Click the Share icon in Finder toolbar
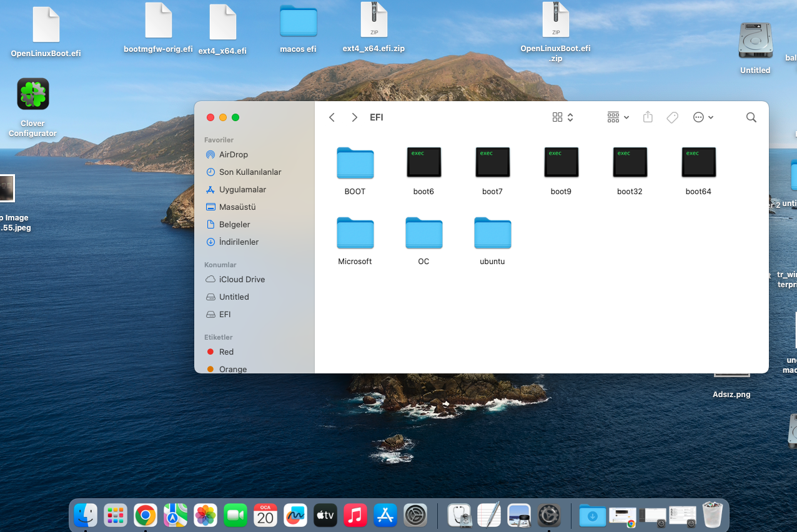Viewport: 797px width, 532px height. (648, 117)
